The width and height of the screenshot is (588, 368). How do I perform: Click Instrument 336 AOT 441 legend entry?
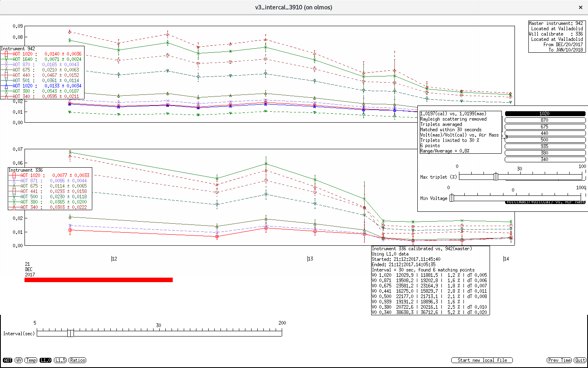pyautogui.click(x=50, y=191)
